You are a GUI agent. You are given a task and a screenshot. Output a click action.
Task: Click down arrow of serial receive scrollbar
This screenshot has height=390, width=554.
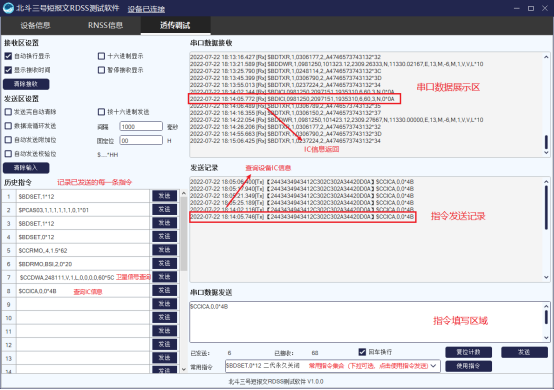click(x=546, y=153)
